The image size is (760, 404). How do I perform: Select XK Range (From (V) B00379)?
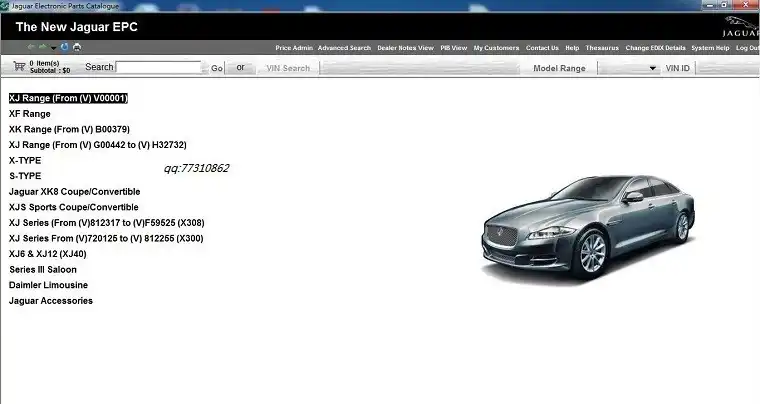point(69,129)
